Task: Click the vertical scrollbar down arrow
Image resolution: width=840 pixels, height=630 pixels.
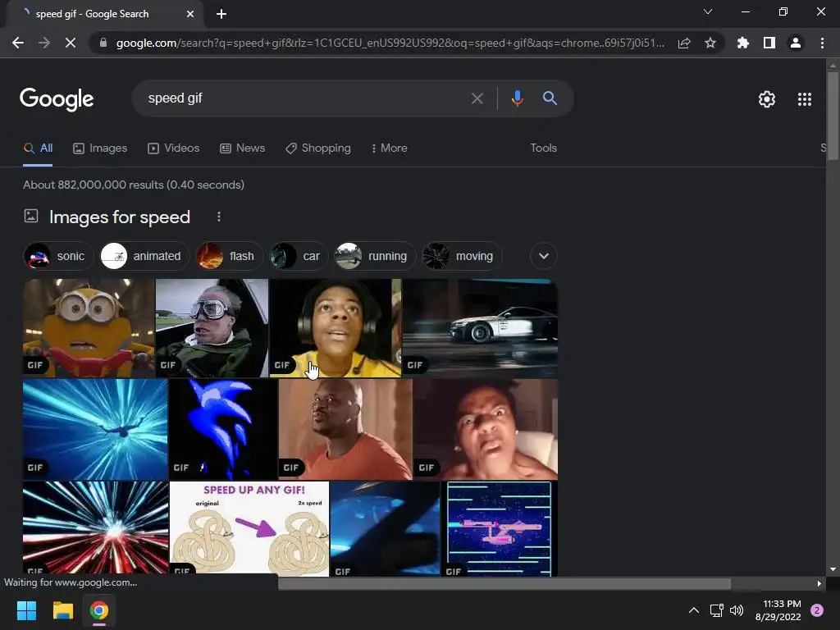Action: tap(833, 569)
